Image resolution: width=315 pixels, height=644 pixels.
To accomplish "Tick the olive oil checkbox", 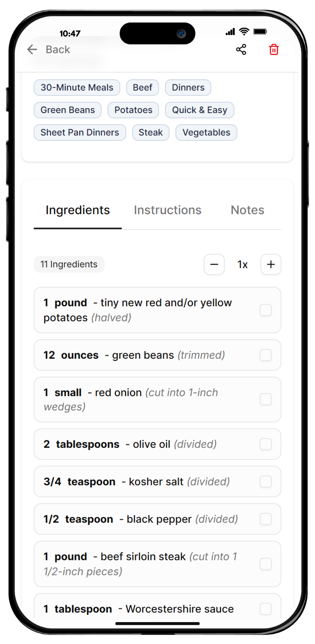I will pyautogui.click(x=266, y=444).
